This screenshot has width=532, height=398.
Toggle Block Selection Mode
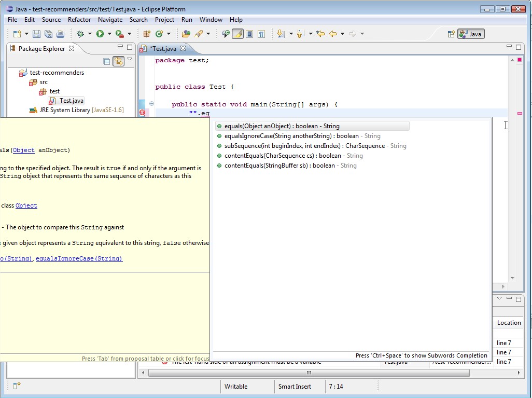249,34
